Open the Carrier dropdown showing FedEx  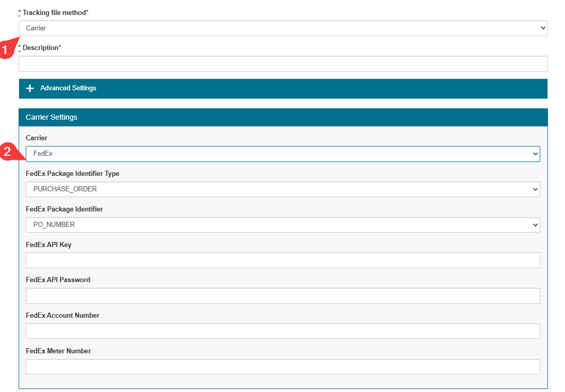[283, 154]
